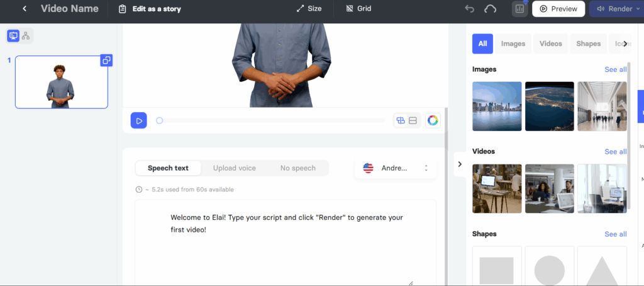Insert the white hallway image
Image resolution: width=644 pixels, height=286 pixels.
[x=602, y=106]
